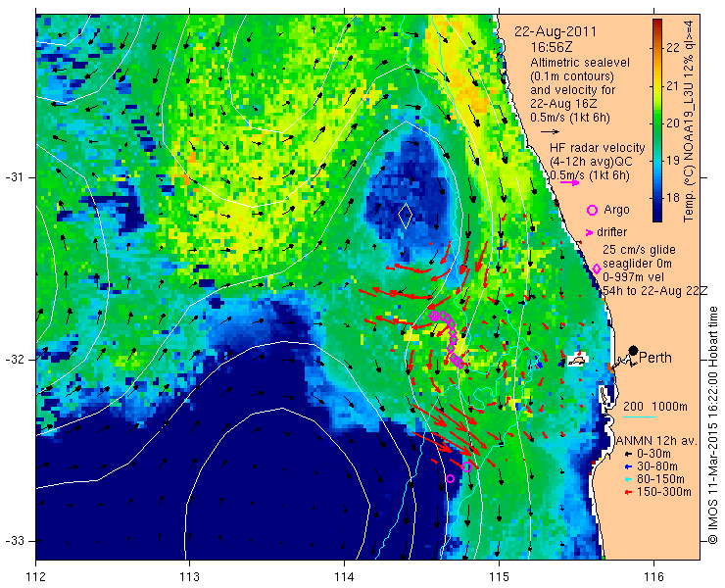This screenshot has width=725, height=588.
Task: Click the Altimetric sealevel legend text
Action: click(x=580, y=63)
